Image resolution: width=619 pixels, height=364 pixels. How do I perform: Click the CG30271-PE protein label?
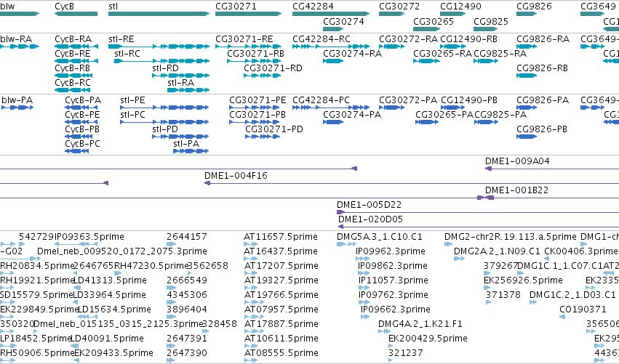(257, 100)
